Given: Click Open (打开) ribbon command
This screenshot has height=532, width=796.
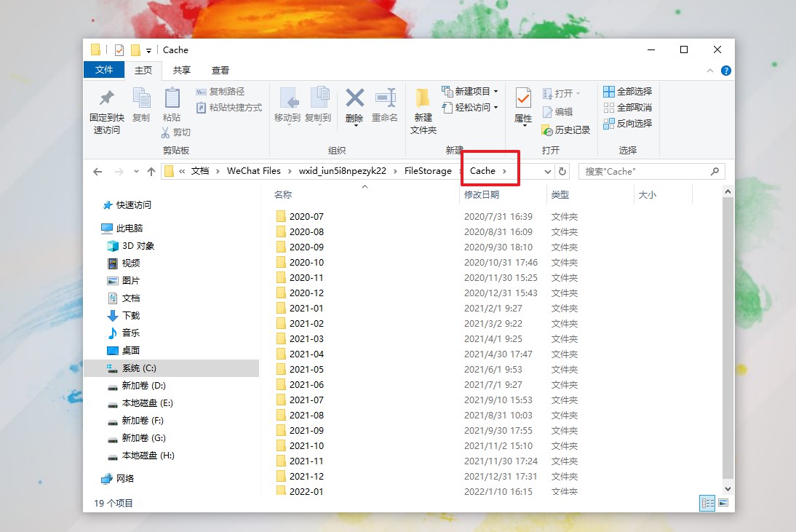Looking at the screenshot, I should (562, 93).
